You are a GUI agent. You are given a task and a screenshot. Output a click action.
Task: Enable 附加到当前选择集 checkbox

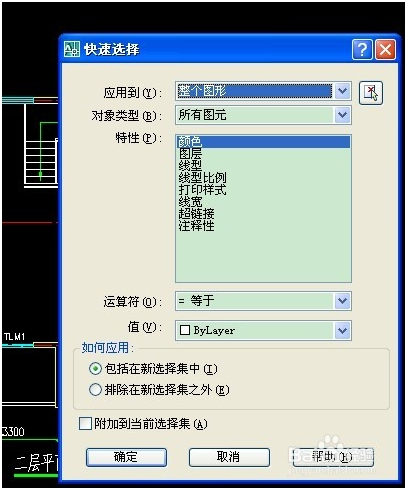click(x=85, y=424)
